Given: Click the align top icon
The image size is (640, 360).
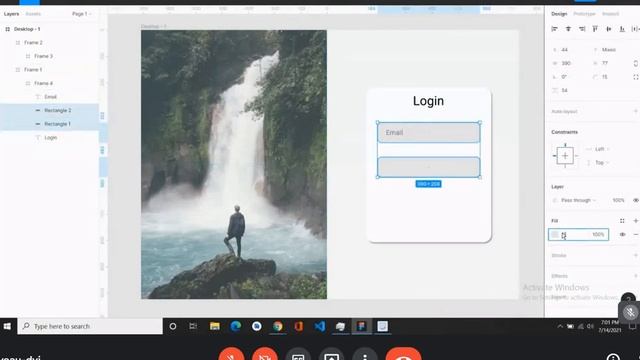Looking at the screenshot, I should click(595, 29).
